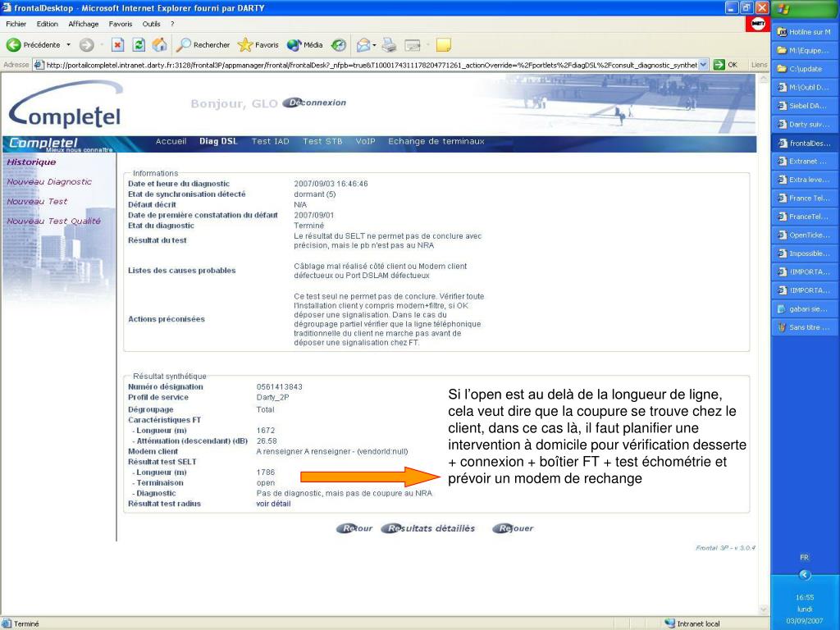Expand the address bar dropdown arrow
This screenshot has width=840, height=630.
tap(703, 65)
